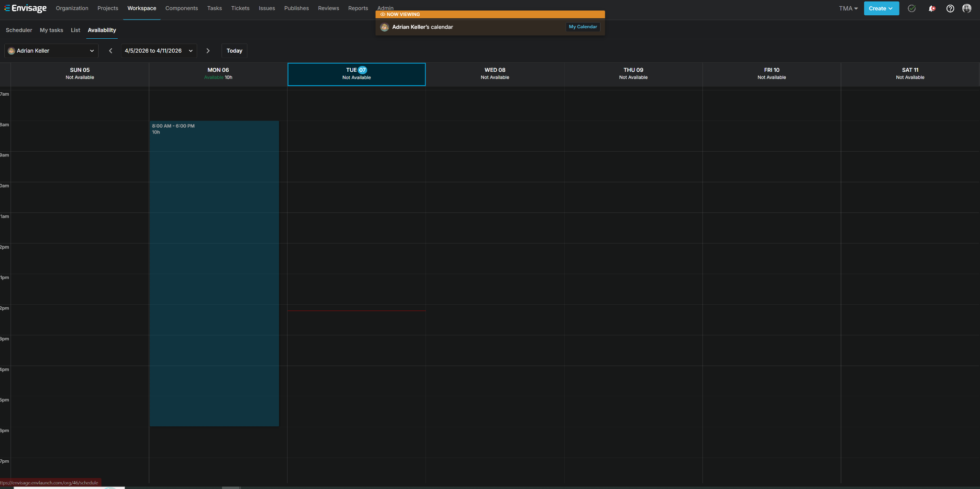Click the Envisage logo
This screenshot has height=489, width=980.
[x=26, y=8]
